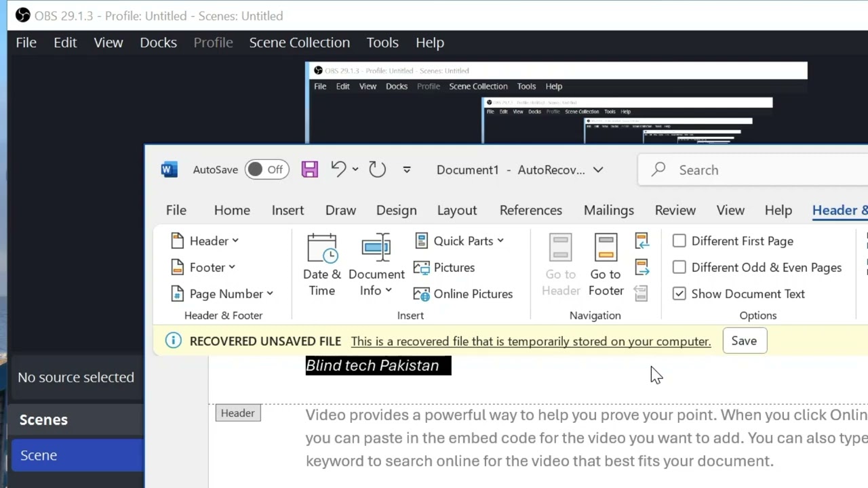Open the Word Help tab

tap(778, 210)
